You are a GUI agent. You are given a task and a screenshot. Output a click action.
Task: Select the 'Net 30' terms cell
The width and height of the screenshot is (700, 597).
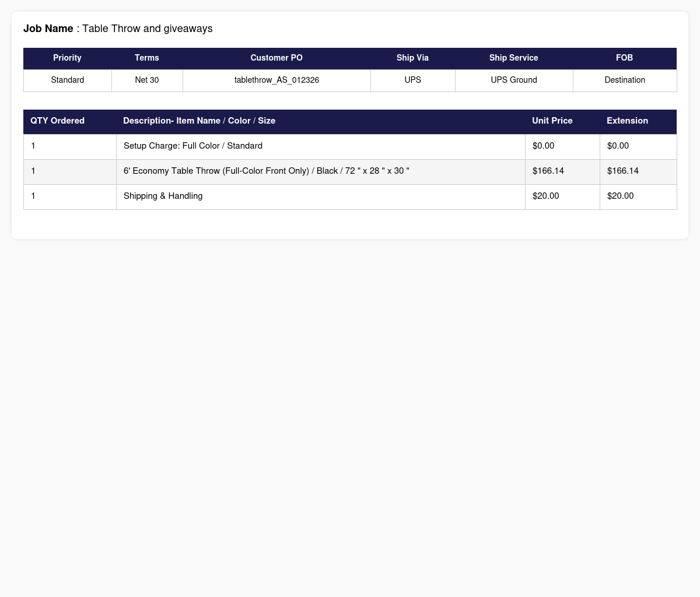(x=147, y=80)
